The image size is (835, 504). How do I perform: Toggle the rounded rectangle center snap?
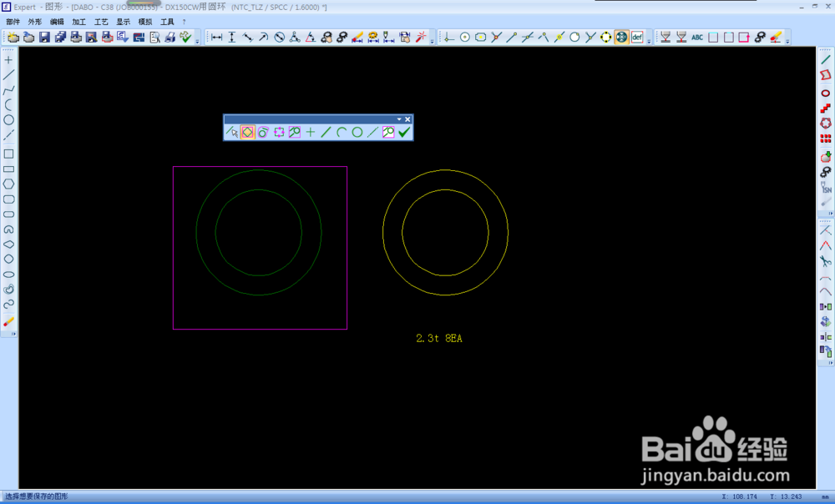pos(480,38)
